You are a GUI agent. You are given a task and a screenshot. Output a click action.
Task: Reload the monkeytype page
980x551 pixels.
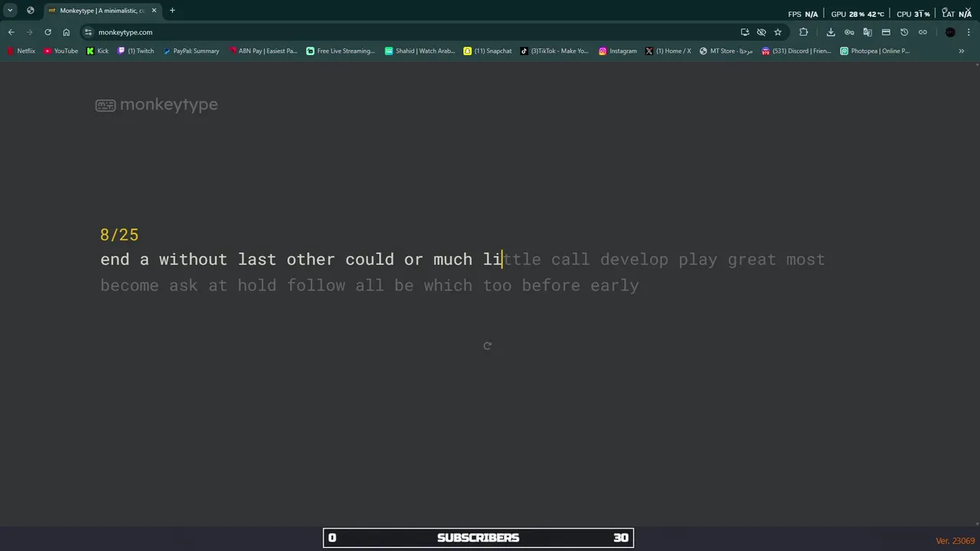[47, 32]
